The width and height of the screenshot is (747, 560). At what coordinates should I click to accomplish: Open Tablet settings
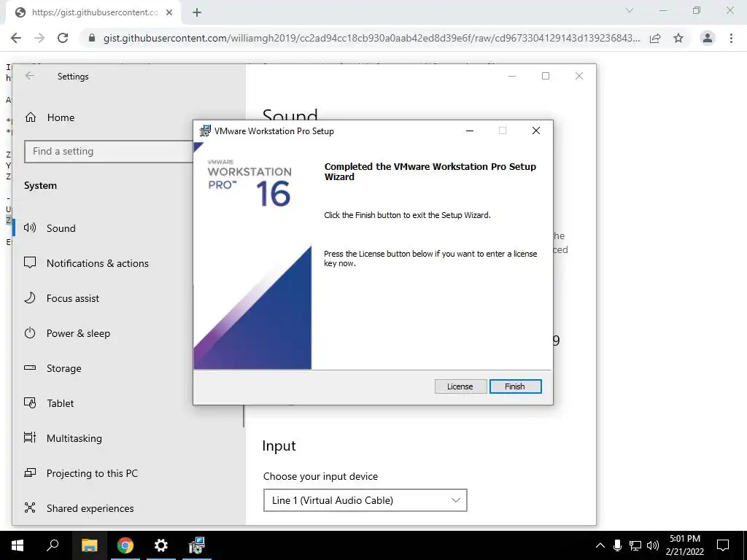click(60, 403)
